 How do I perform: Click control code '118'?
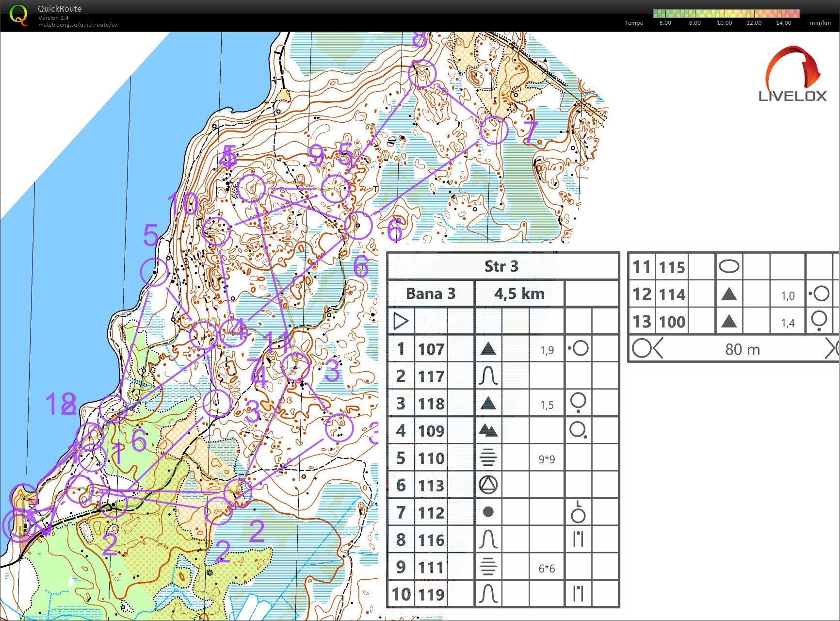point(431,403)
